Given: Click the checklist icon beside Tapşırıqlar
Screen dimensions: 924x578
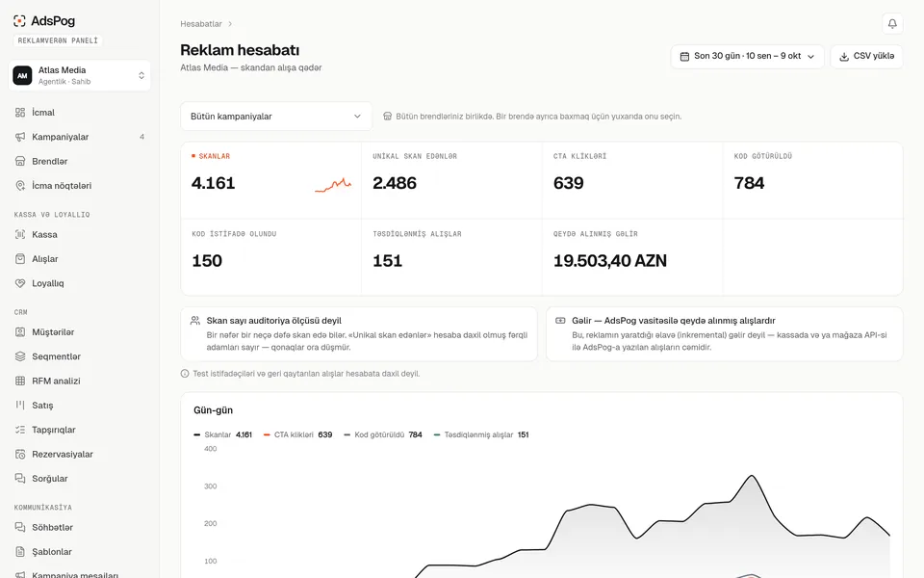Looking at the screenshot, I should click(x=20, y=430).
